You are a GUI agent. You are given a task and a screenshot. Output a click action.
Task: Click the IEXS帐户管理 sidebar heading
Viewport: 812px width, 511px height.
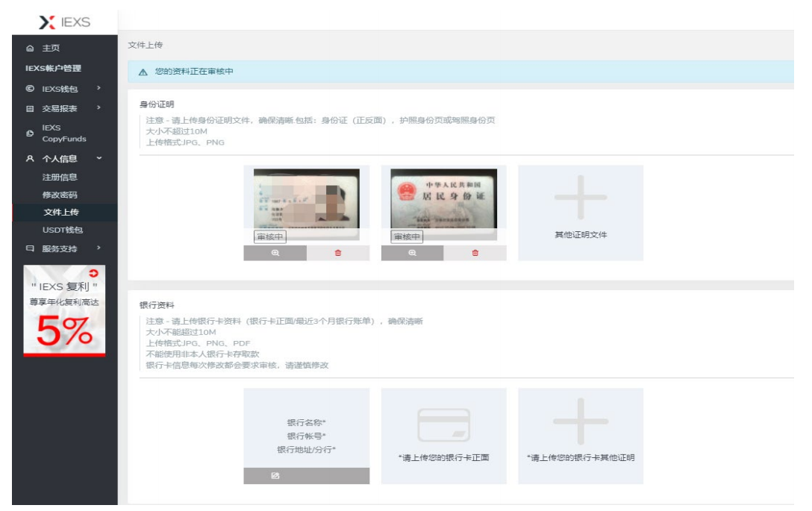pyautogui.click(x=53, y=69)
